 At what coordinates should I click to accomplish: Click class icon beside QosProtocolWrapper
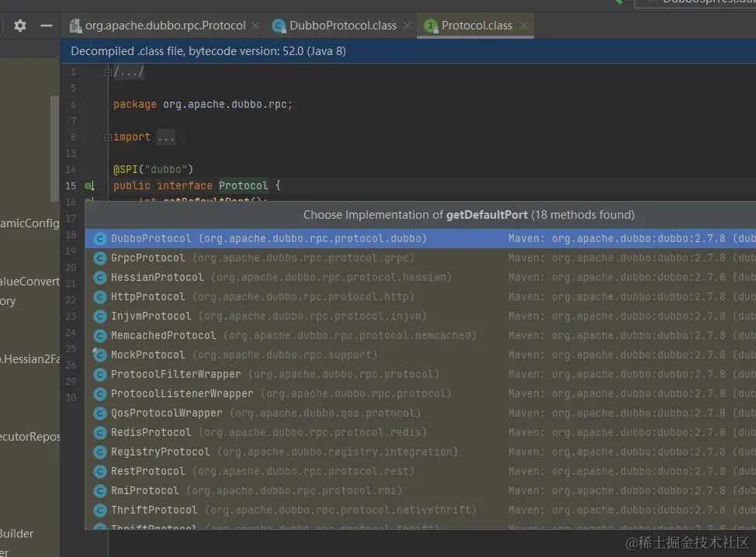100,413
